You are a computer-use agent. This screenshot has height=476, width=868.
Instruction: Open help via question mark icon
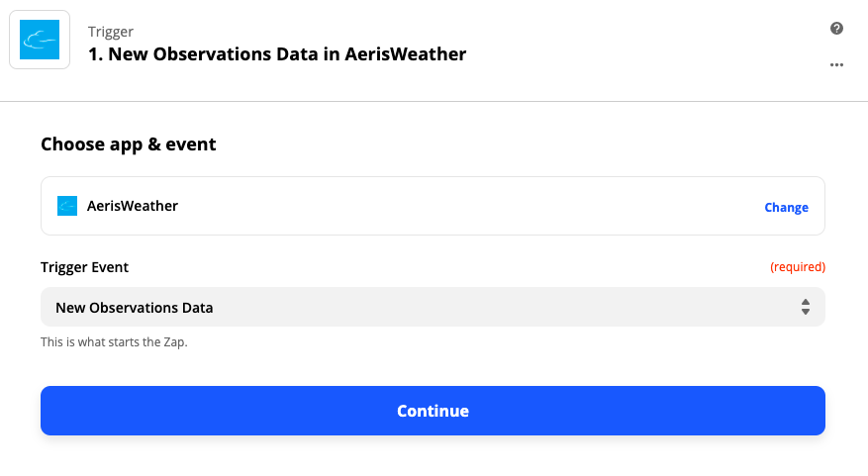tap(836, 29)
